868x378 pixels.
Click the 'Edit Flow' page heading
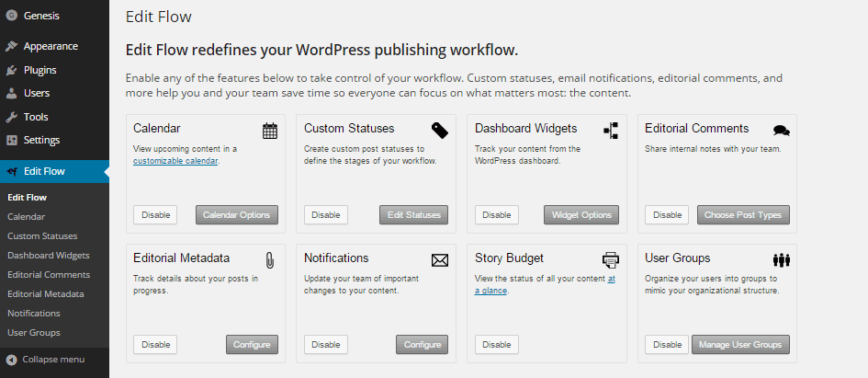click(x=159, y=17)
